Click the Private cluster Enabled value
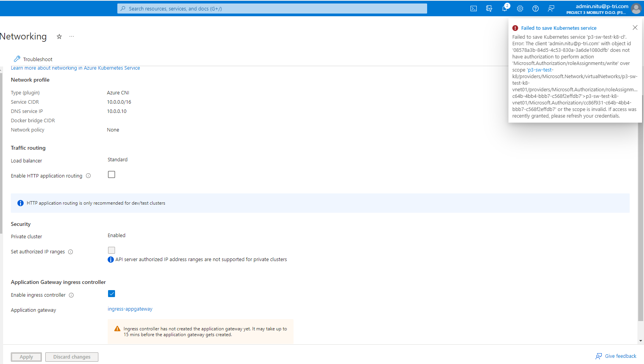The height and width of the screenshot is (364, 644). pos(117,236)
